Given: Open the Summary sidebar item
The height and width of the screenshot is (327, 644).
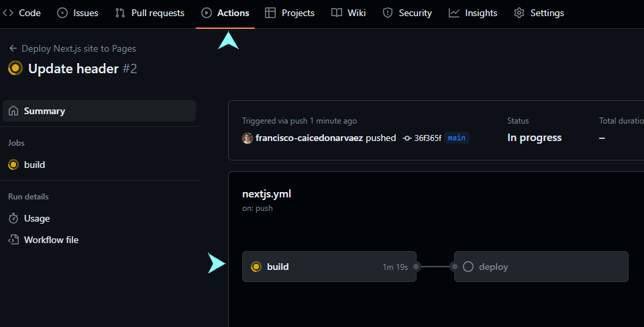Looking at the screenshot, I should click(99, 111).
